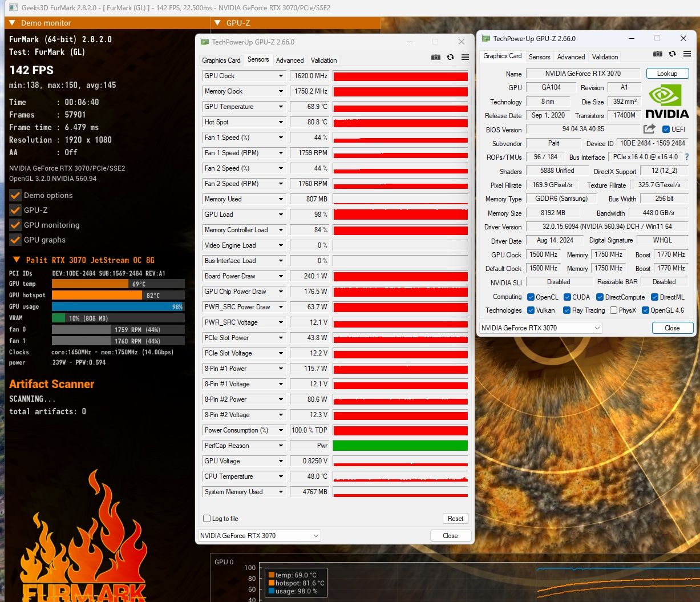The width and height of the screenshot is (700, 602).
Task: Click the NVIDIA logo
Action: point(667,101)
